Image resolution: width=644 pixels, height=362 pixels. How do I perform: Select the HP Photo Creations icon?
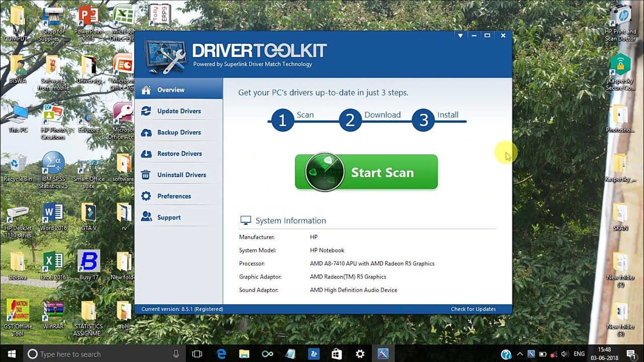(53, 123)
